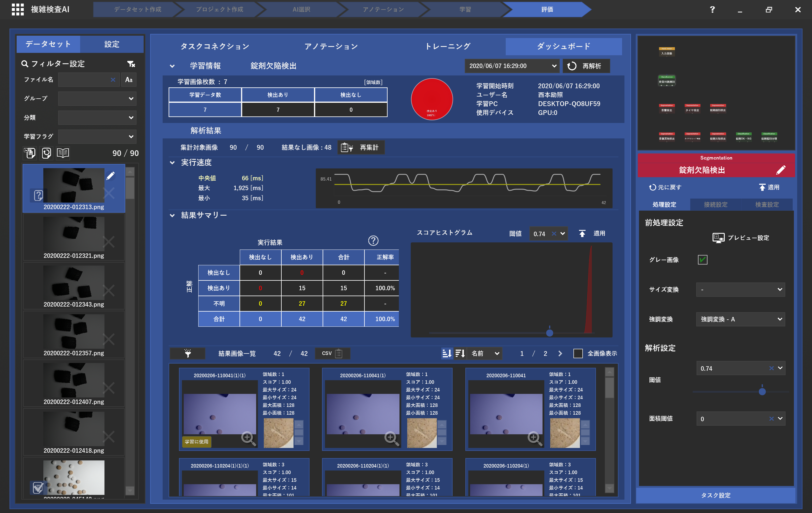Sort result images in ascending order
Screen dimensions: 812x513
tap(447, 353)
